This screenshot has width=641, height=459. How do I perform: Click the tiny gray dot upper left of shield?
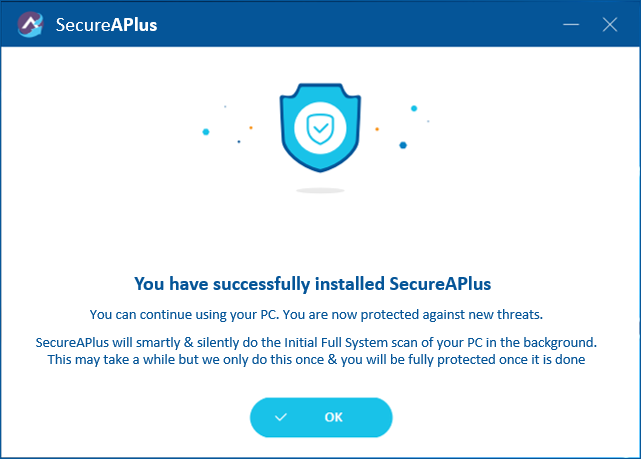[225, 106]
